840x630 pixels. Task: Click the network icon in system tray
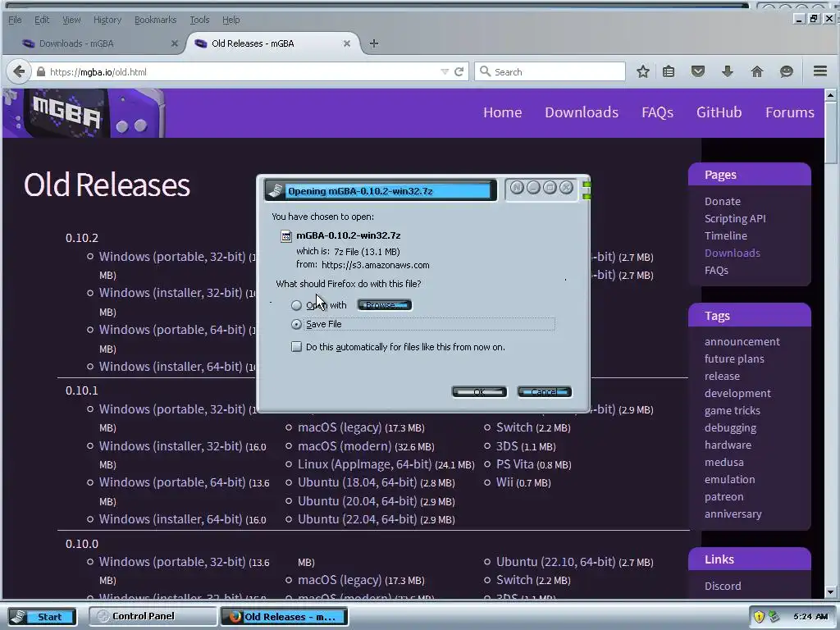pos(774,617)
